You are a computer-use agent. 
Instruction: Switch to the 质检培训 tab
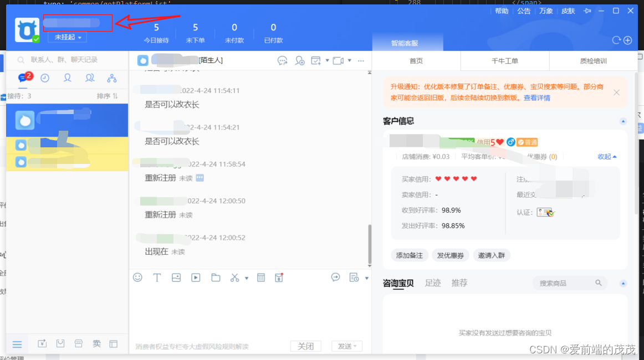(x=593, y=61)
